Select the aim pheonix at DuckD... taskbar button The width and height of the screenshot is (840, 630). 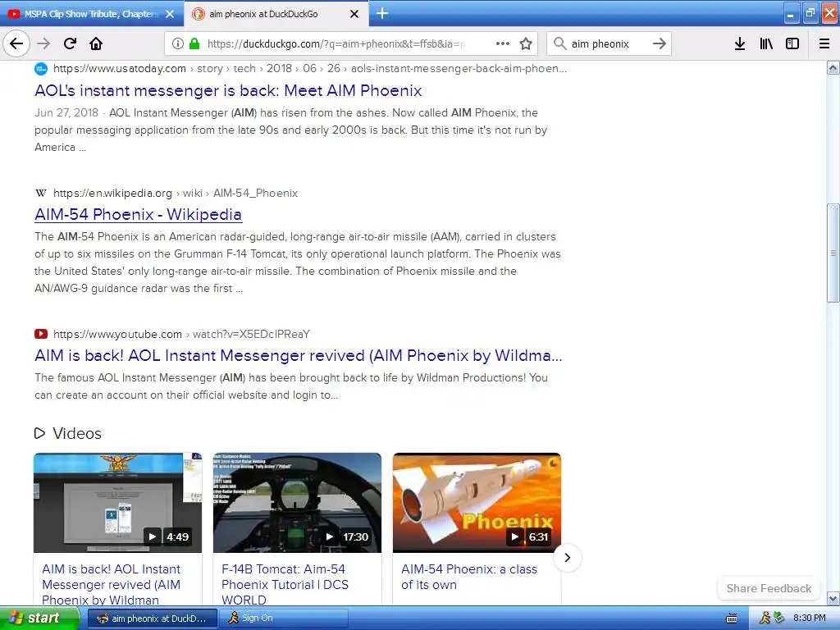point(152,619)
